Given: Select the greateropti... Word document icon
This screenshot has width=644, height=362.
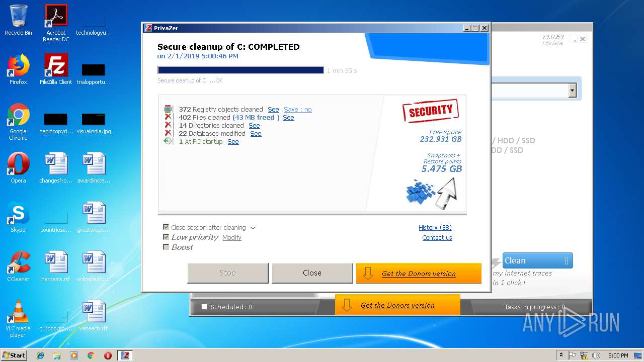Looking at the screenshot, I should point(94,217).
